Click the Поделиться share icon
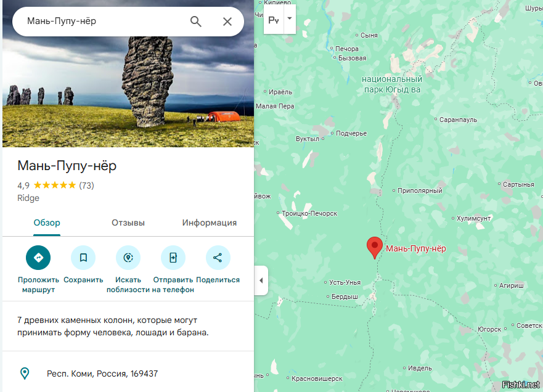This screenshot has height=392, width=543. 218,258
